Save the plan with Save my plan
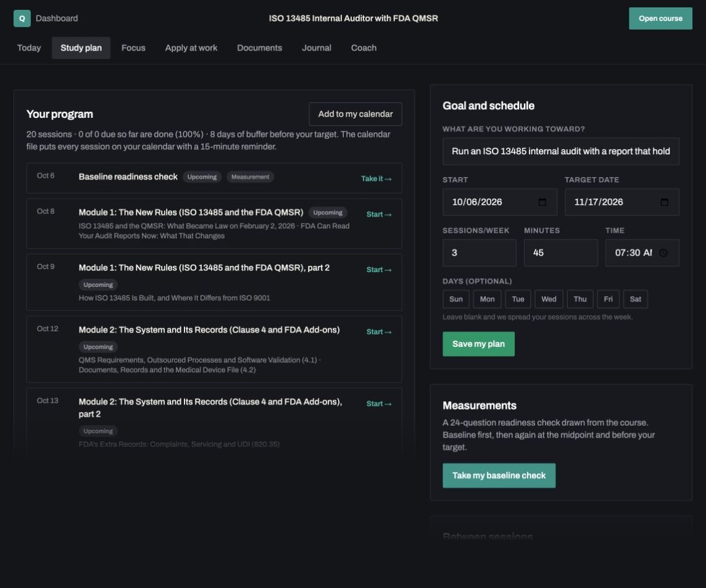The width and height of the screenshot is (706, 588). coord(479,344)
